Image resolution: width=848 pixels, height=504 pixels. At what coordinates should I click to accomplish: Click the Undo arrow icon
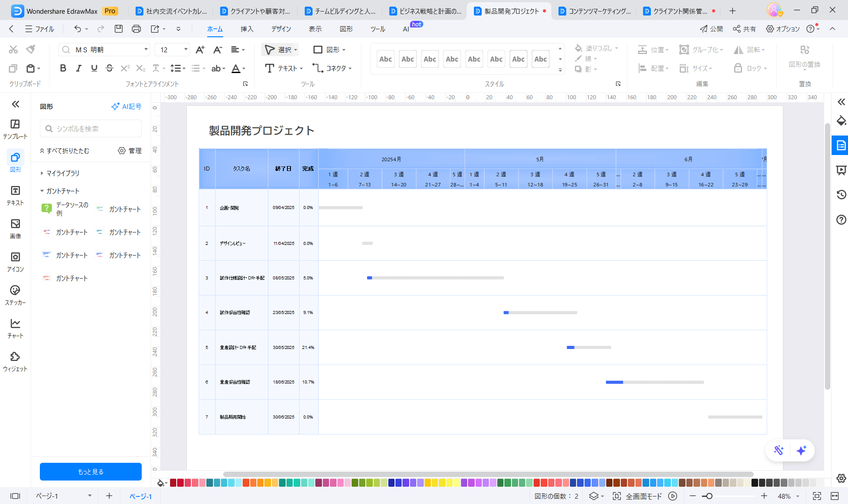tap(77, 29)
